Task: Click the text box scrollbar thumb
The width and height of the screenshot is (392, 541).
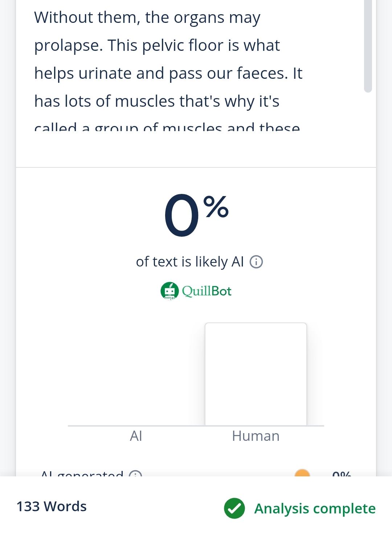Action: pos(368,45)
